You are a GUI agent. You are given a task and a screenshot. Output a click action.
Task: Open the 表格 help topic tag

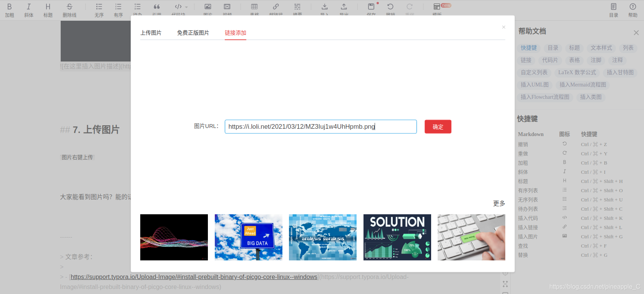(574, 60)
